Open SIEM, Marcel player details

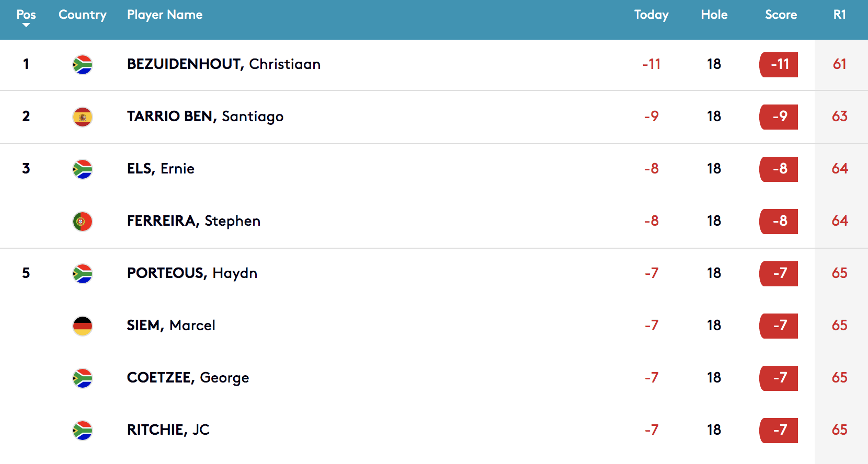(171, 325)
